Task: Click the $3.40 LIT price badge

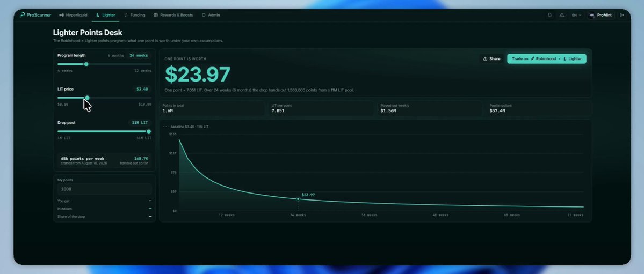Action: 142,89
